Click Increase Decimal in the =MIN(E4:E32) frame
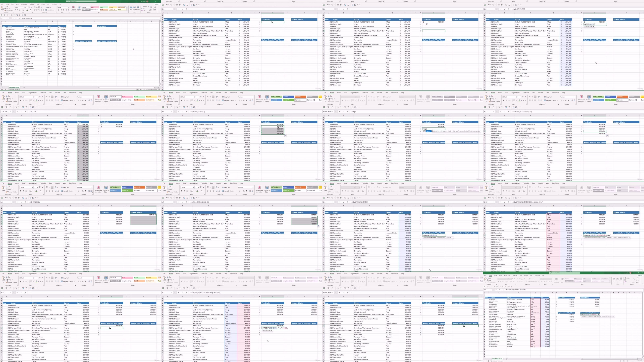644x362 pixels. tap(89, 191)
